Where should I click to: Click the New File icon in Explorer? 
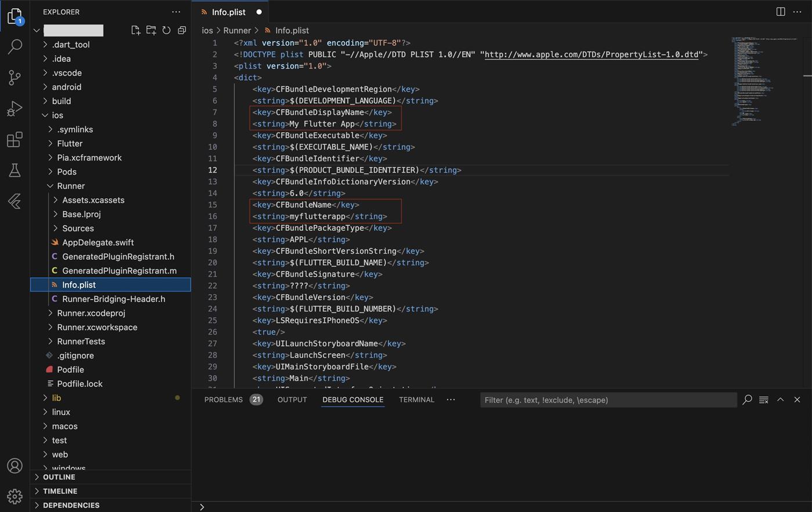136,30
